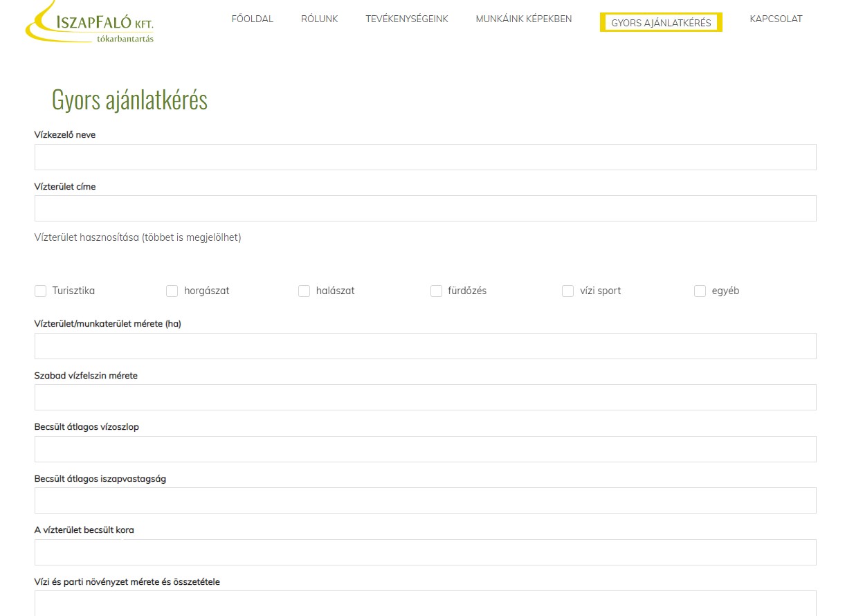The width and height of the screenshot is (845, 616).
Task: Select the GYORS AJÁNLATKÉRÉS nav item
Action: 661,23
